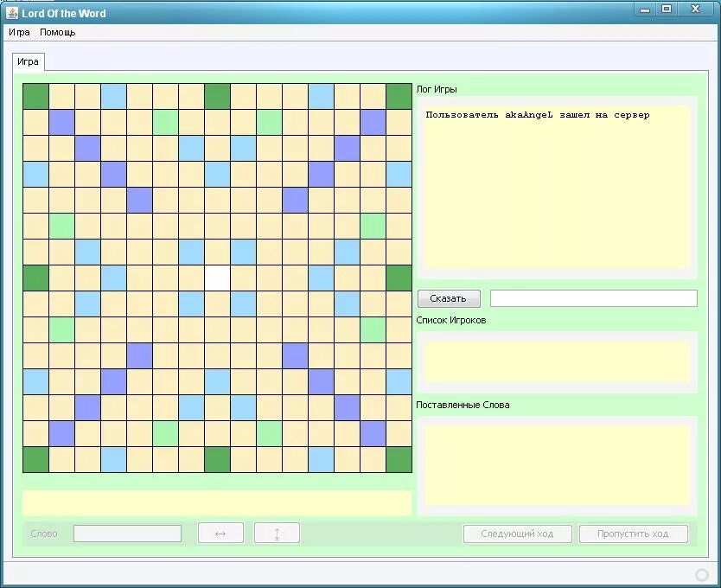This screenshot has height=588, width=721.
Task: Maximize the Lord Of the Word window
Action: click(x=667, y=9)
